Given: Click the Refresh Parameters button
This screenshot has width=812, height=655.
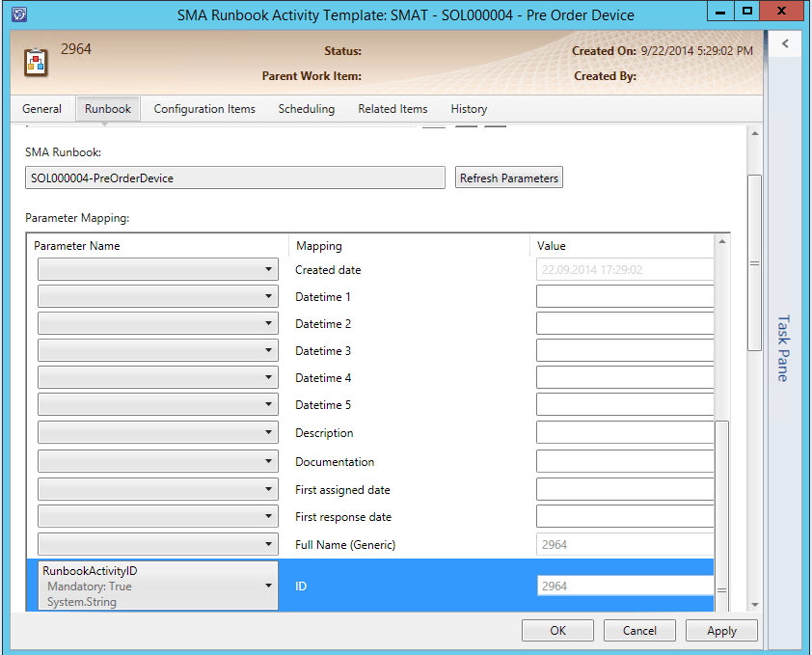Looking at the screenshot, I should point(509,177).
